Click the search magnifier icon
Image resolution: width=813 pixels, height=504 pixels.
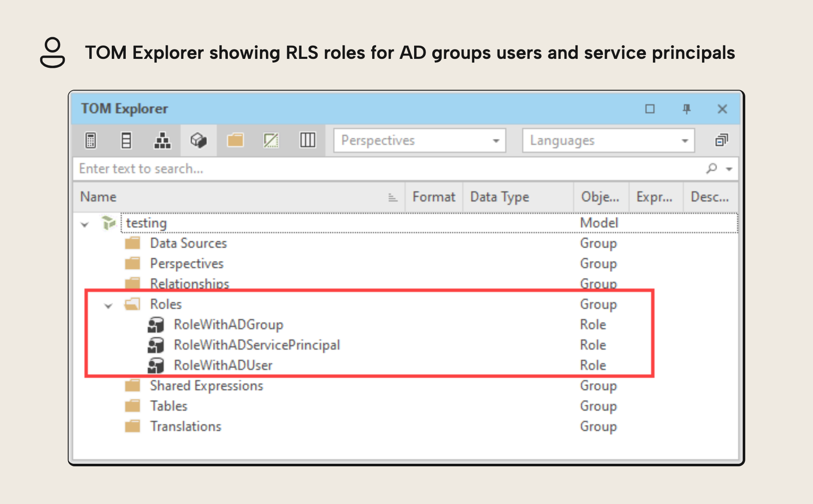(x=712, y=169)
